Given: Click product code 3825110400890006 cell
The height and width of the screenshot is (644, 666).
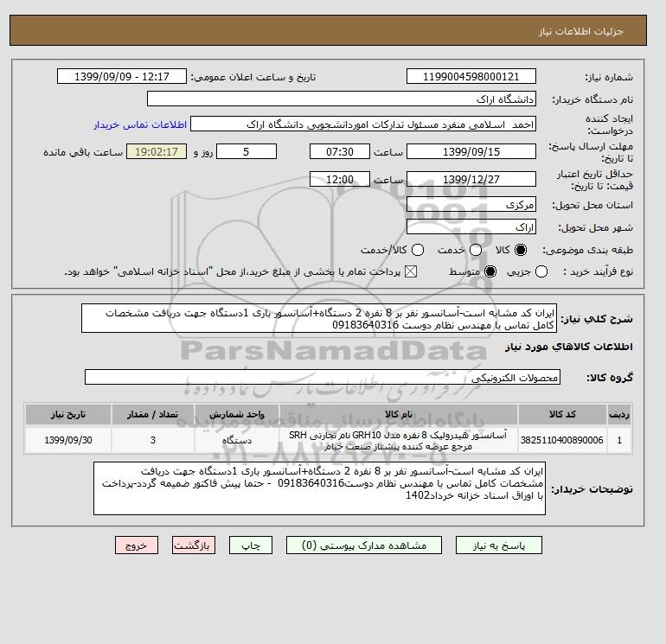Looking at the screenshot, I should (x=562, y=440).
